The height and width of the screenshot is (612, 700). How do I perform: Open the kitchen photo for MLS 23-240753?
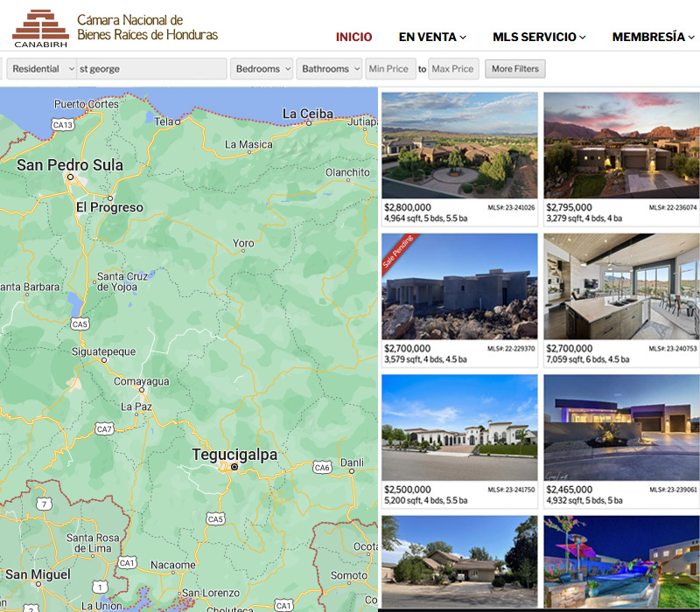(x=621, y=287)
